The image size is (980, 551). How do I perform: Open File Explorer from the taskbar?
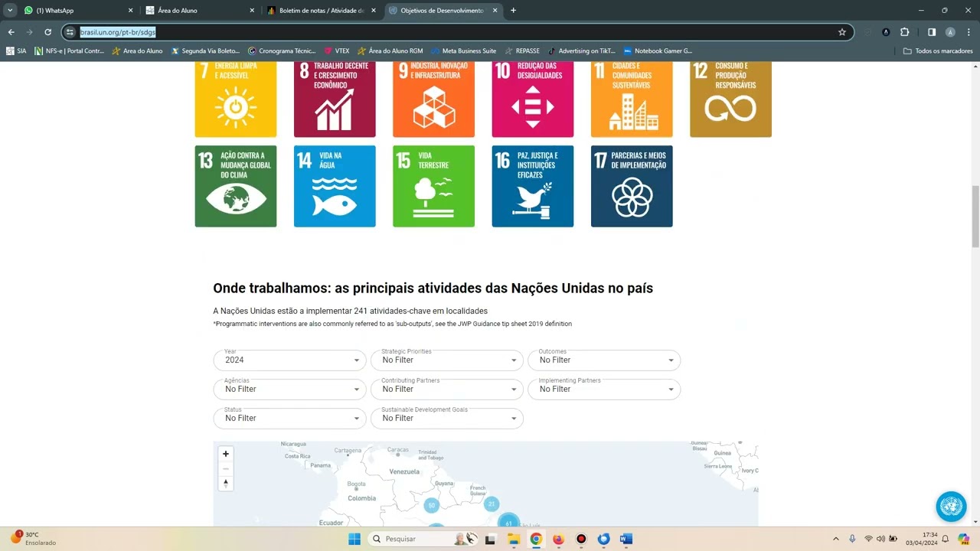coord(513,539)
